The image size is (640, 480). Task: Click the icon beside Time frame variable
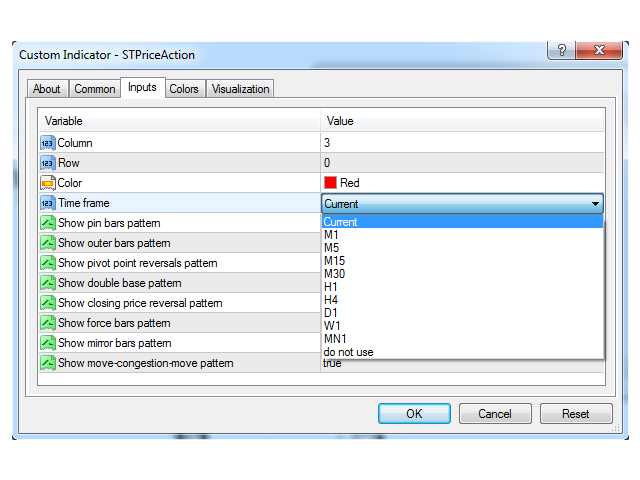pyautogui.click(x=47, y=203)
